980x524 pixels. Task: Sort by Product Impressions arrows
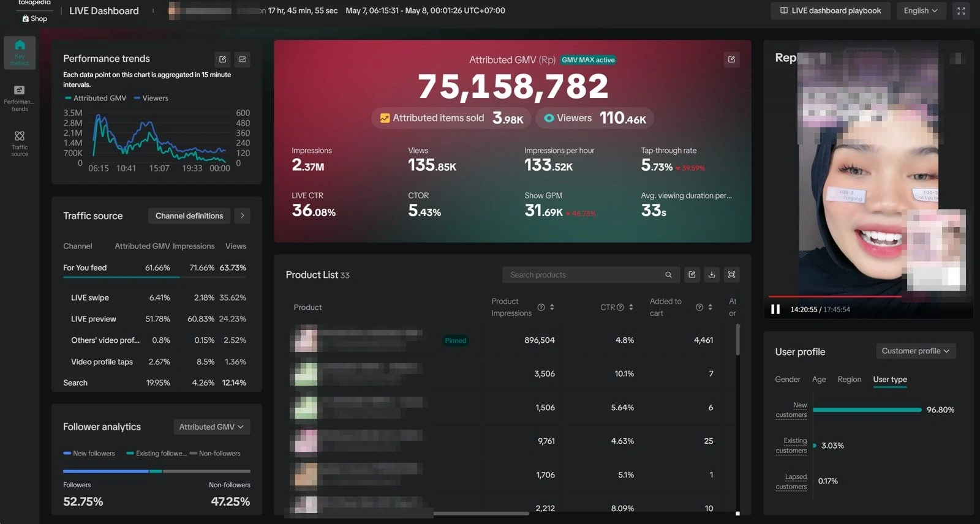(552, 307)
